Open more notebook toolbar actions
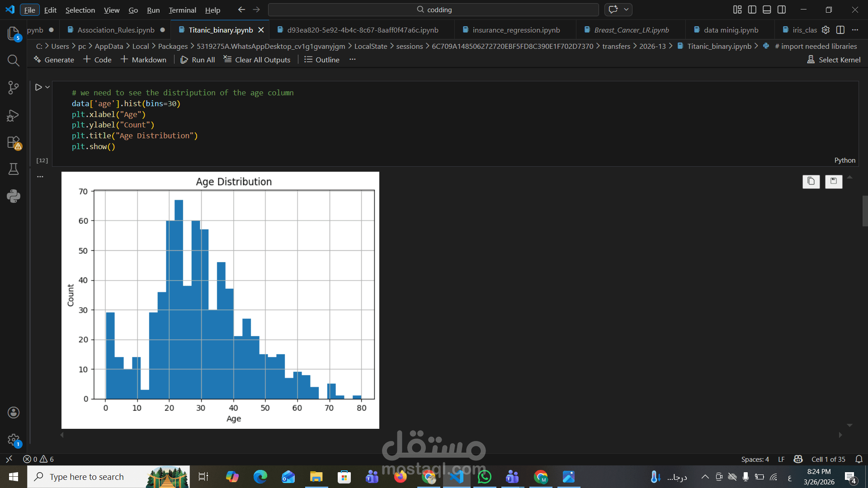Image resolution: width=868 pixels, height=488 pixels. tap(353, 60)
